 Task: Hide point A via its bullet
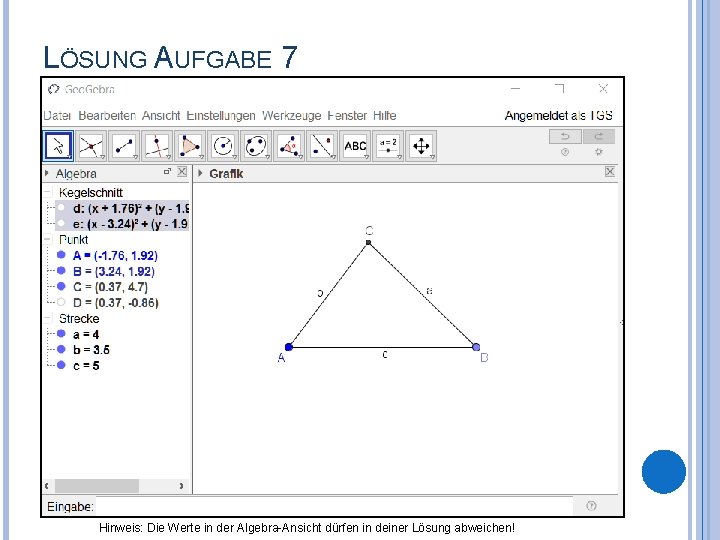coord(61,255)
